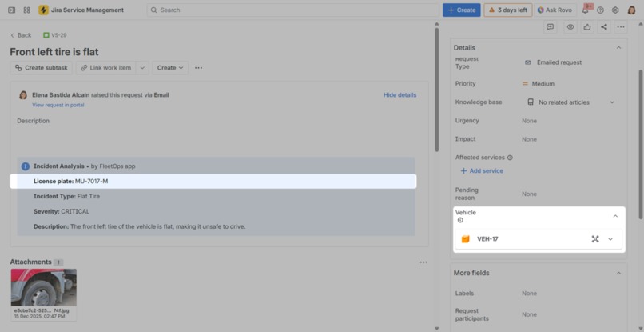Open View request in portal
The image size is (644, 332).
click(58, 105)
